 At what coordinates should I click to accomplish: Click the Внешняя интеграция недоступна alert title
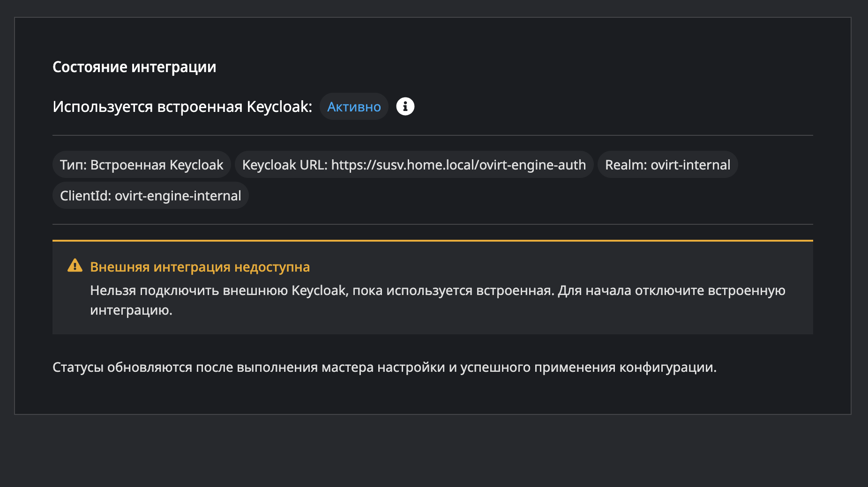(x=200, y=267)
